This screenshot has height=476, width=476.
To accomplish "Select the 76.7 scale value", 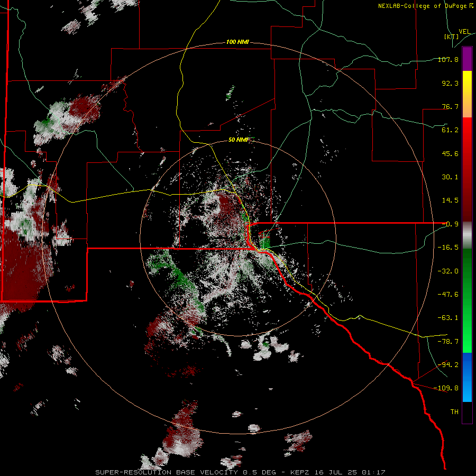I will click(x=450, y=106).
